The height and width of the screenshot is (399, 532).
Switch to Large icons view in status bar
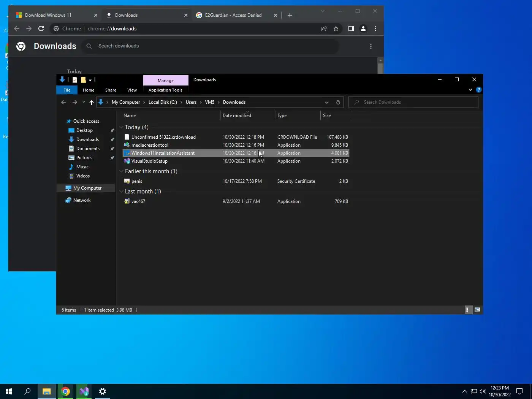(477, 310)
